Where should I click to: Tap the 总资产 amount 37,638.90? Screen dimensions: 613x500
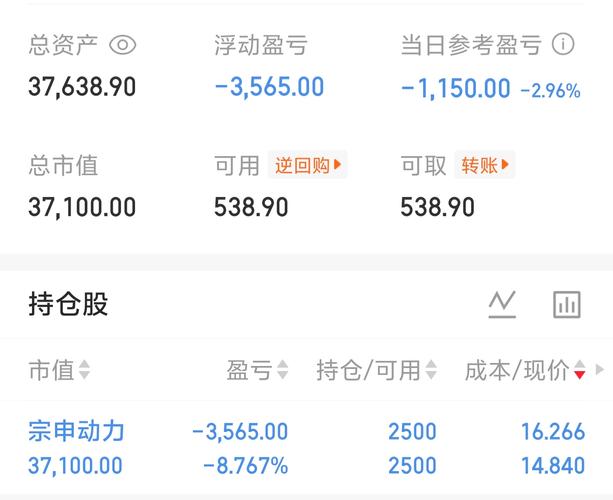pyautogui.click(x=82, y=87)
